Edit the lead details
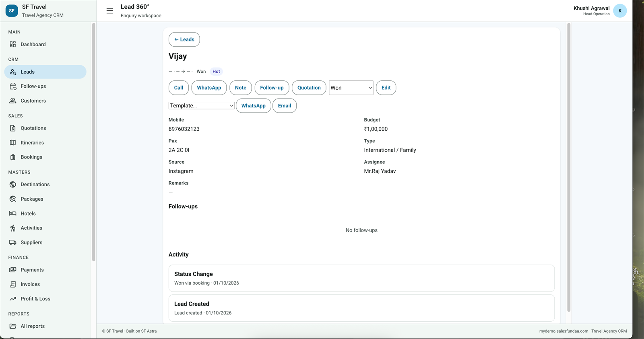644x339 pixels. 386,88
